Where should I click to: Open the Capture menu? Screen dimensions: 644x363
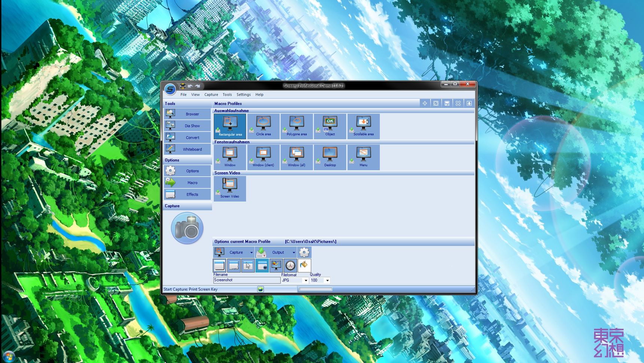coord(211,95)
